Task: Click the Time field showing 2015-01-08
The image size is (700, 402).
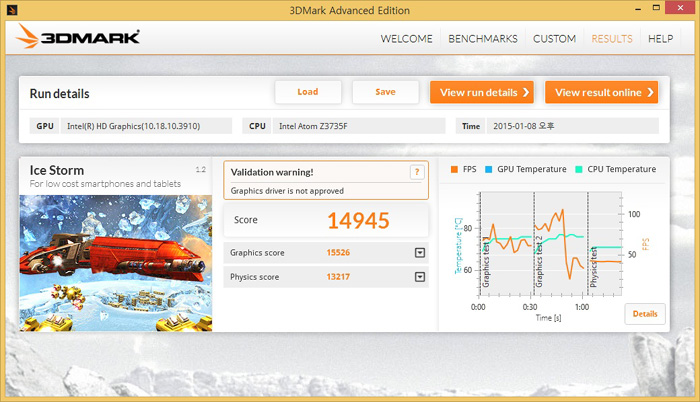Action: click(x=573, y=126)
